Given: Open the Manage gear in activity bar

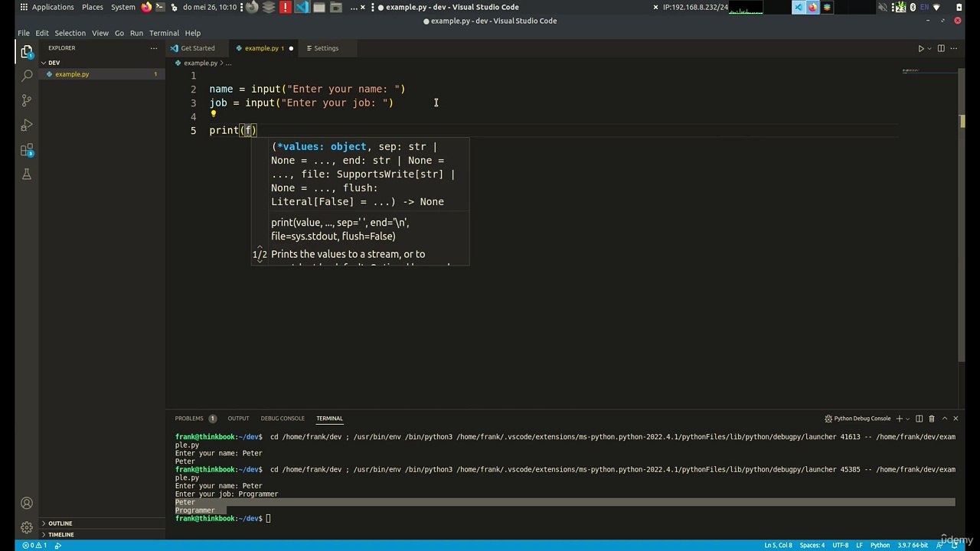Looking at the screenshot, I should pyautogui.click(x=27, y=527).
